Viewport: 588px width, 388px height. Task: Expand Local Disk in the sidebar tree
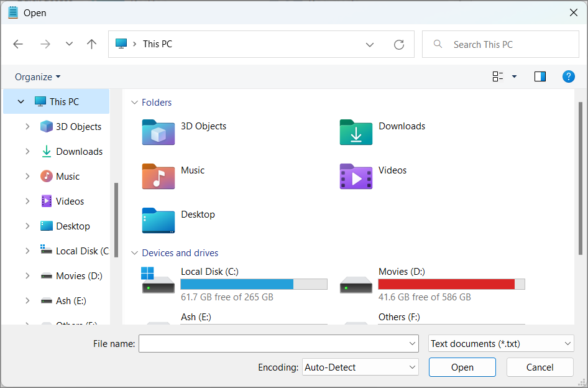[x=27, y=251]
